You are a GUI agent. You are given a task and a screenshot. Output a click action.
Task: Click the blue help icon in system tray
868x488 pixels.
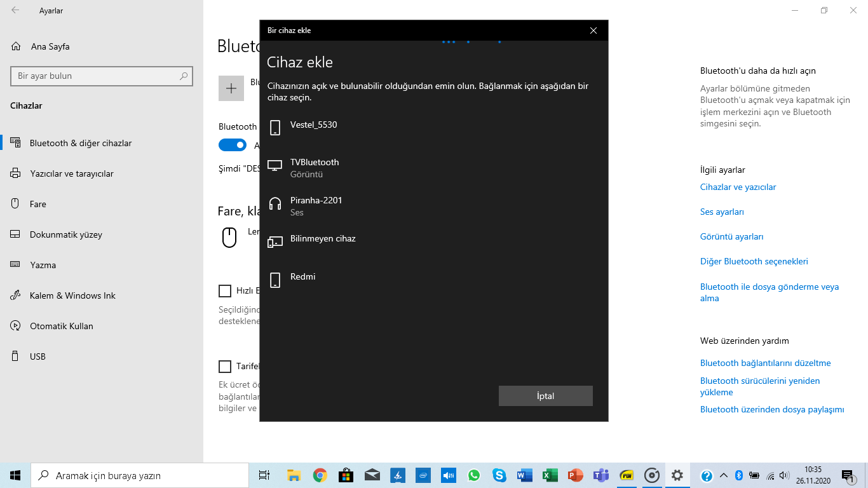click(x=707, y=475)
